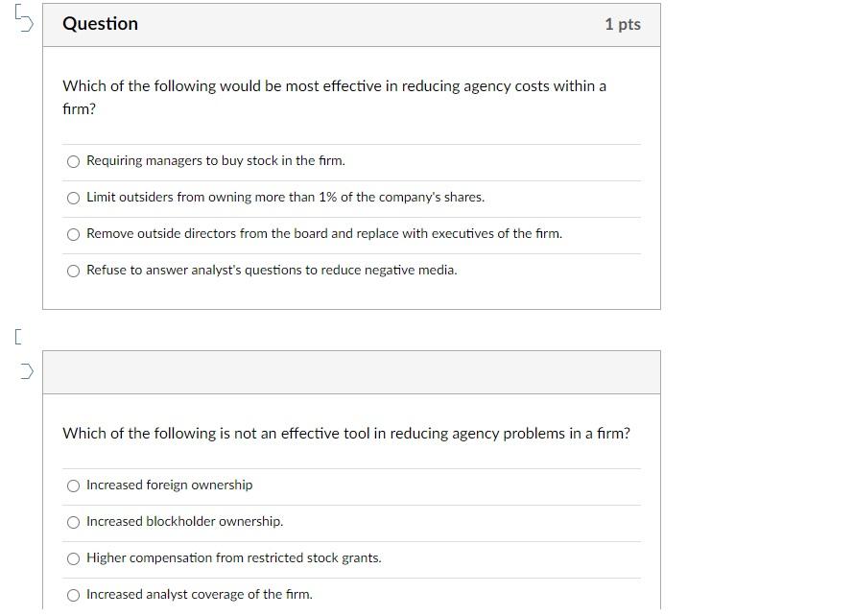Image resolution: width=854 pixels, height=616 pixels.
Task: Click the empty circle before 'Requiring managers to buy stock'
Action: point(73,161)
